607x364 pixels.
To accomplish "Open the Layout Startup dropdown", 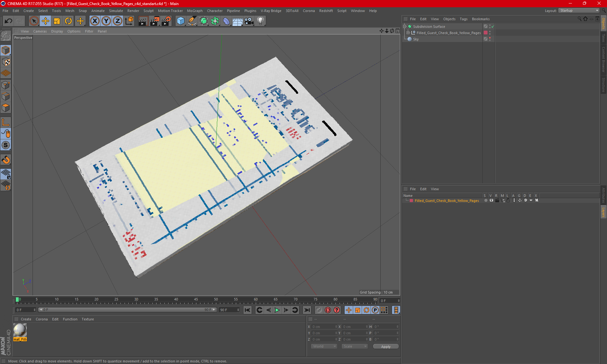I will tap(579, 10).
